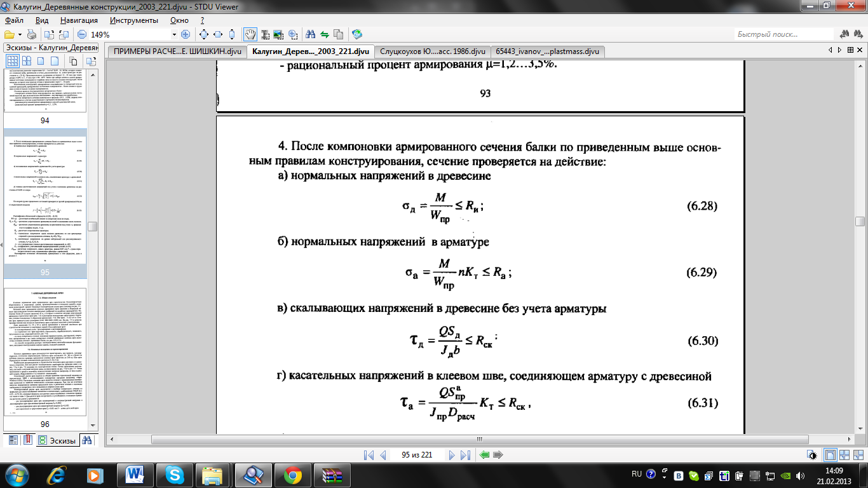The width and height of the screenshot is (868, 488).
Task: Expand the recent files arrow beside Open
Action: click(19, 34)
